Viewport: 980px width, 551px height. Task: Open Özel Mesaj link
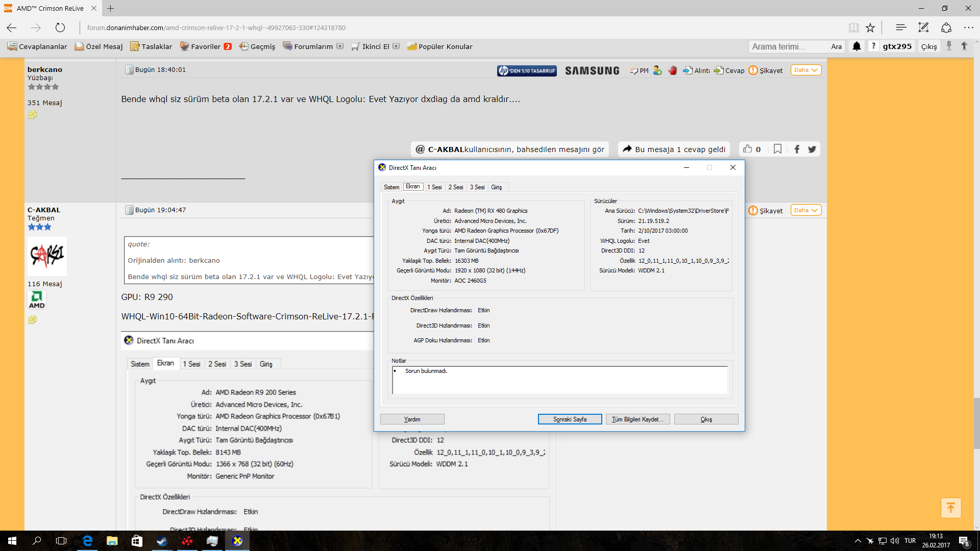tap(99, 46)
